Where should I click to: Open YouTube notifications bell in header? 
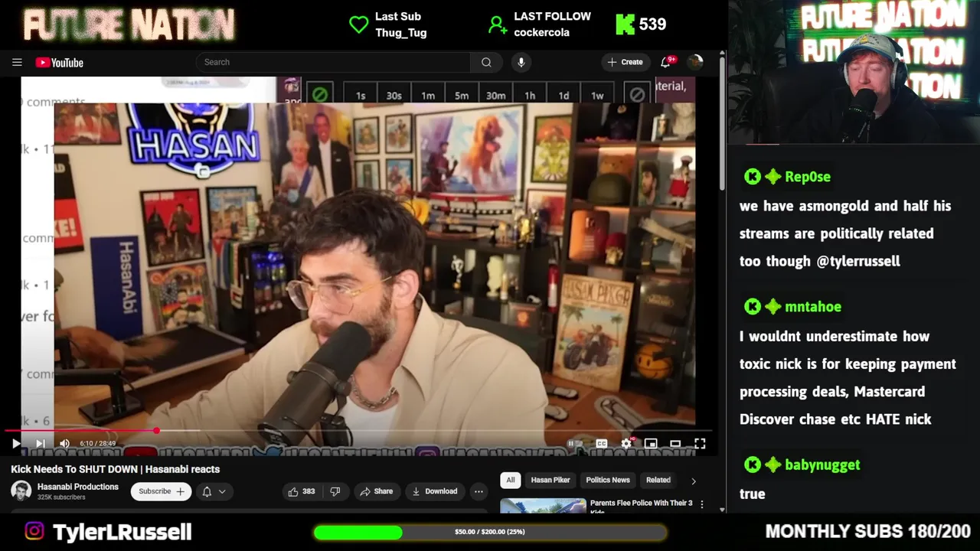click(x=666, y=62)
